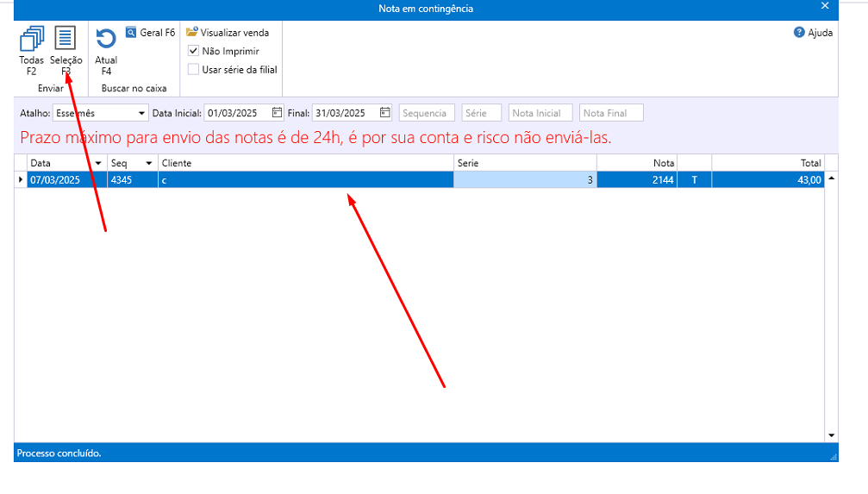
Task: Open the Seq column filter arrow
Action: (x=148, y=163)
